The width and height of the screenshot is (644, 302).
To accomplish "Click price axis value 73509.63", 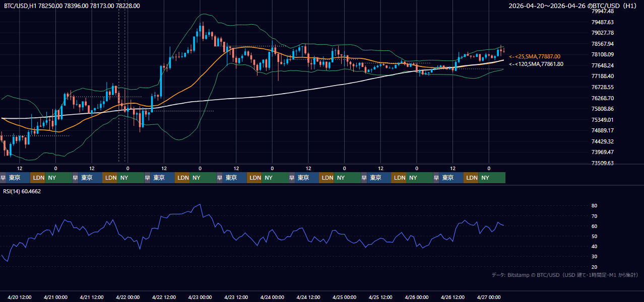I will 602,163.
